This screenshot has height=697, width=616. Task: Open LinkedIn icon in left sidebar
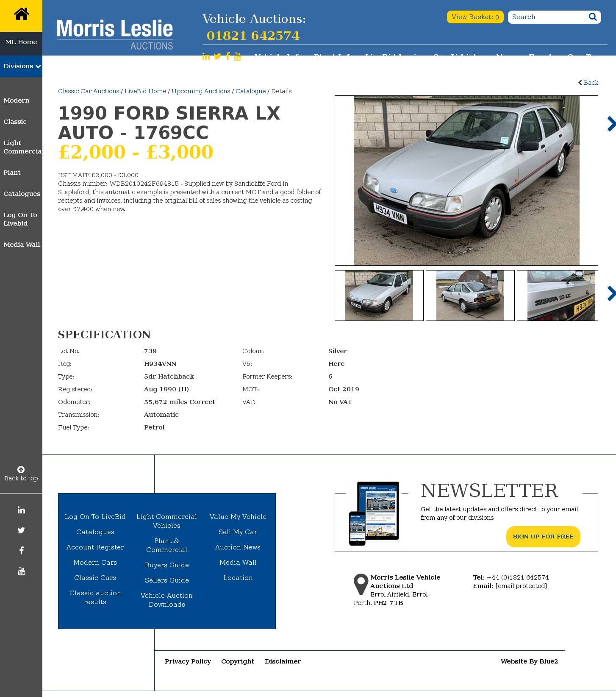pos(21,510)
